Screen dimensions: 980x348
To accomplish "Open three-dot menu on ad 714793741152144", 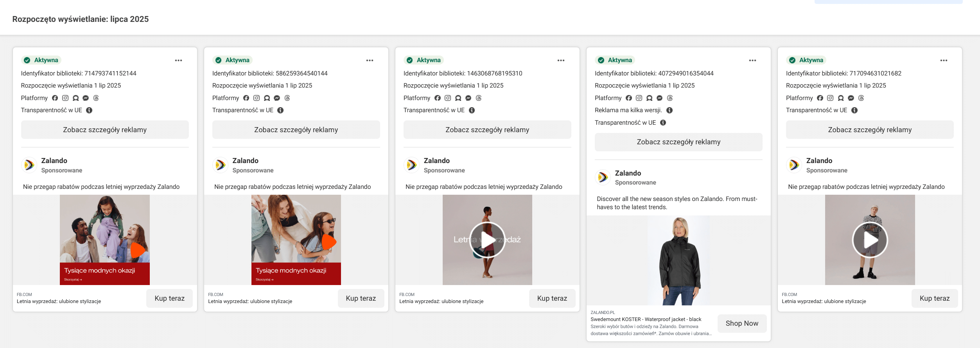I will click(178, 60).
